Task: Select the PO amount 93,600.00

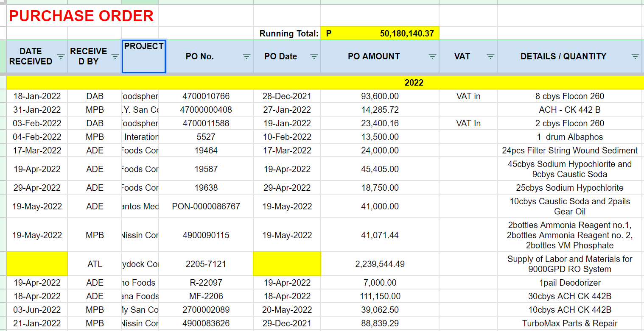Action: (380, 96)
